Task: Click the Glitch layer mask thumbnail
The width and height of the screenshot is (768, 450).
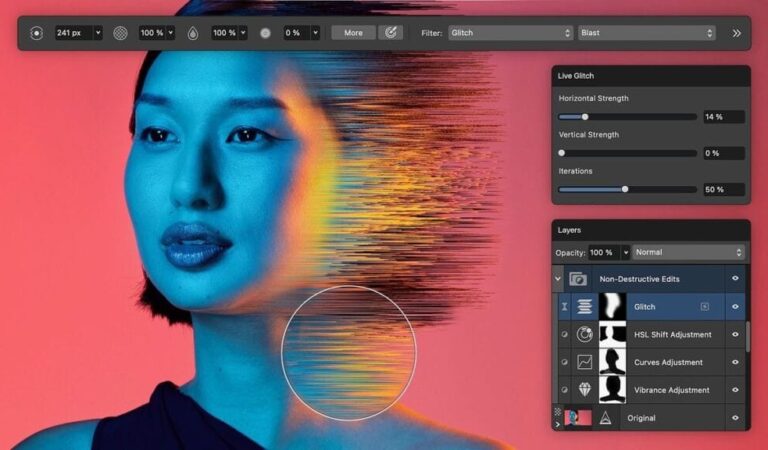Action: click(x=612, y=307)
